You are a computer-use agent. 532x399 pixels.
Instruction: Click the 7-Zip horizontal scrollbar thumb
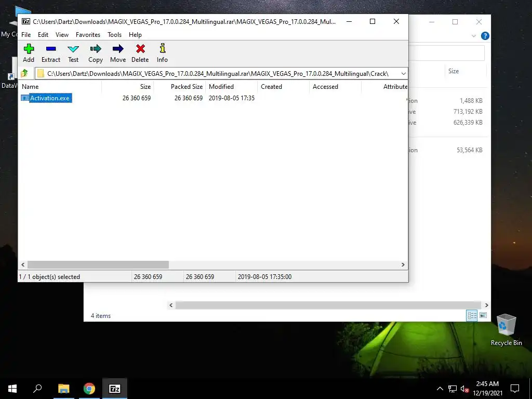tap(98, 264)
